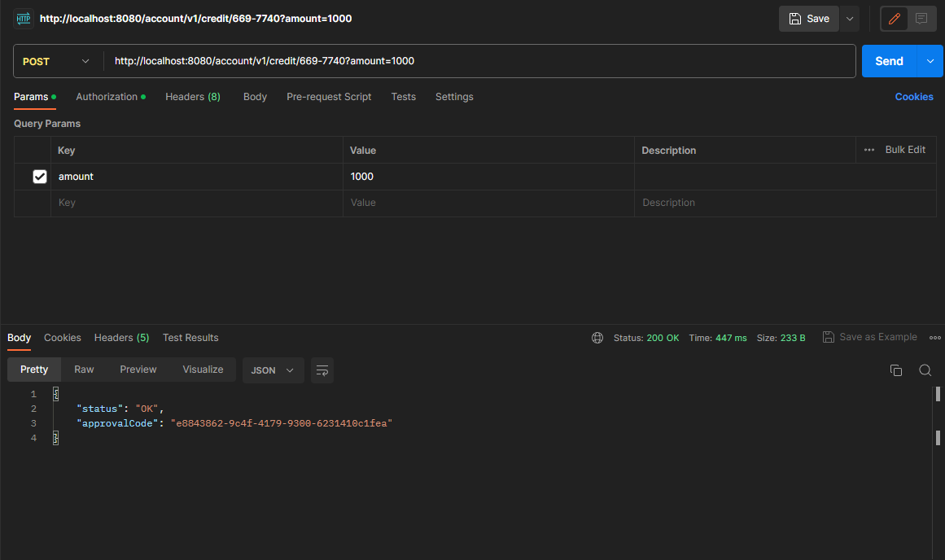Click the pencil edit icon
The image size is (945, 560).
895,19
